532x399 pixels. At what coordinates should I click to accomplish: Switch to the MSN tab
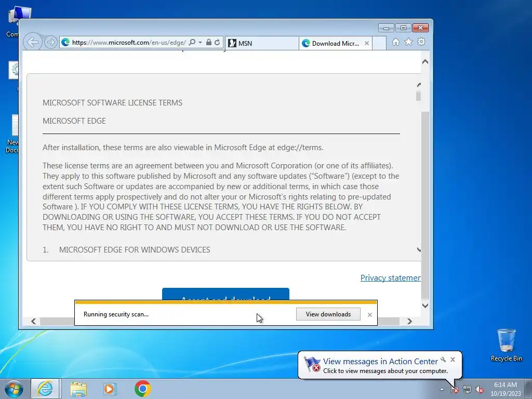tap(262, 43)
